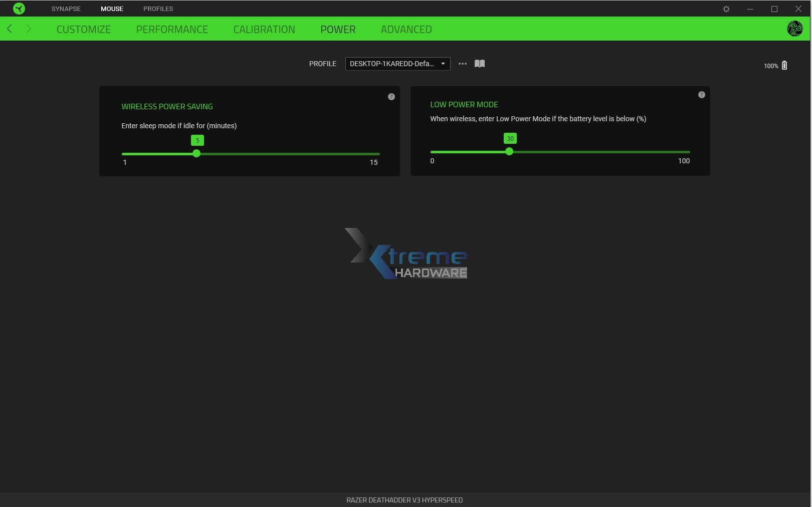The image size is (812, 507).
Task: Click the forward navigation arrow
Action: coord(29,29)
